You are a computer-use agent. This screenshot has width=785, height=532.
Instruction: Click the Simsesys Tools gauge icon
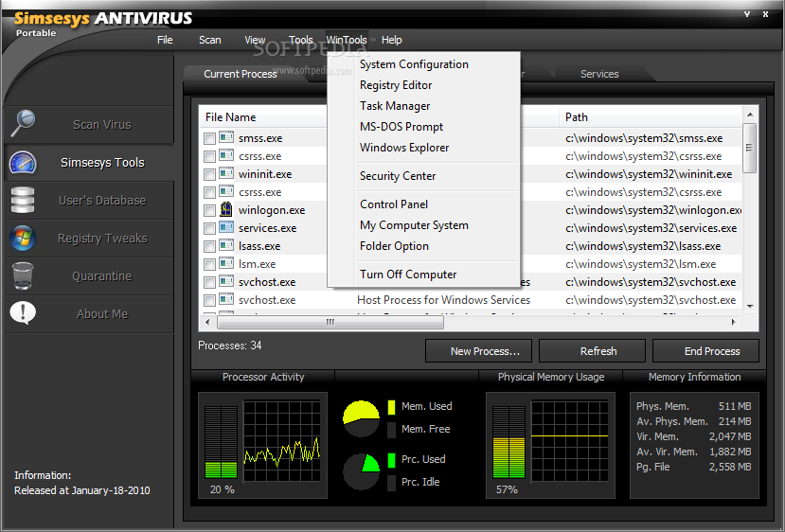pos(23,163)
